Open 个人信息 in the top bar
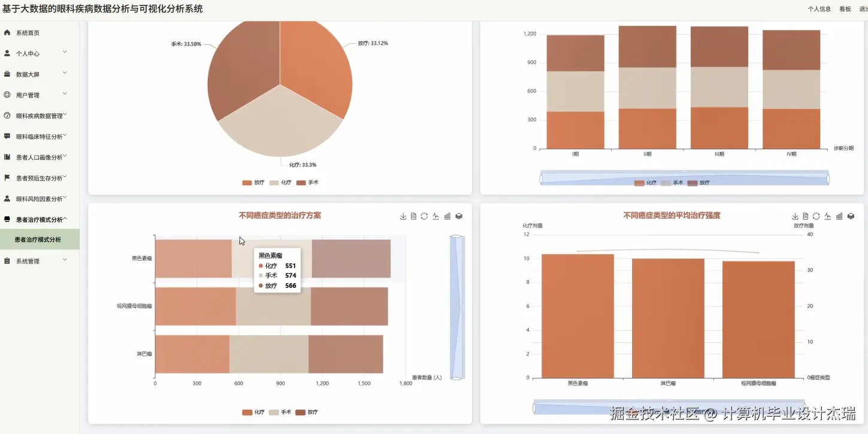868x434 pixels. click(819, 9)
